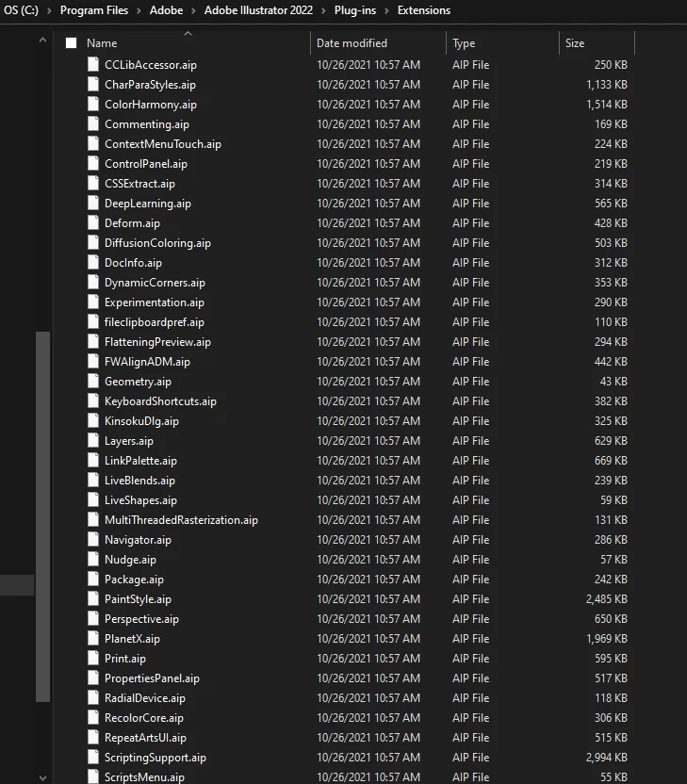Click the file icon beside ColorHarmony.aip
The image size is (687, 784).
pos(93,104)
